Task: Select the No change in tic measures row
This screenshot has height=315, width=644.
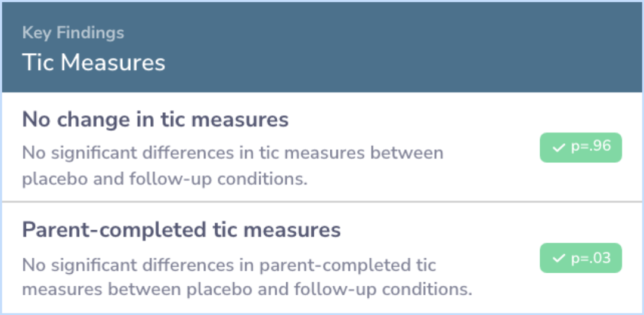Action: tap(322, 147)
